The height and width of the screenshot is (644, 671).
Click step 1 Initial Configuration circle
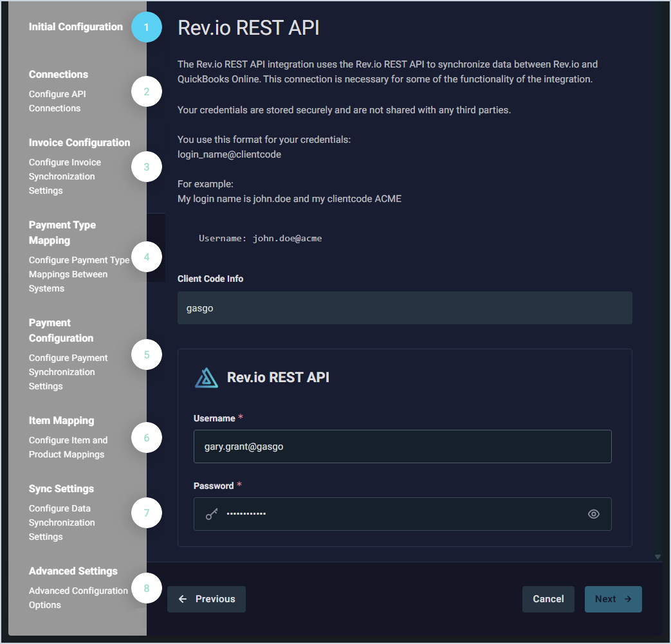[x=146, y=27]
